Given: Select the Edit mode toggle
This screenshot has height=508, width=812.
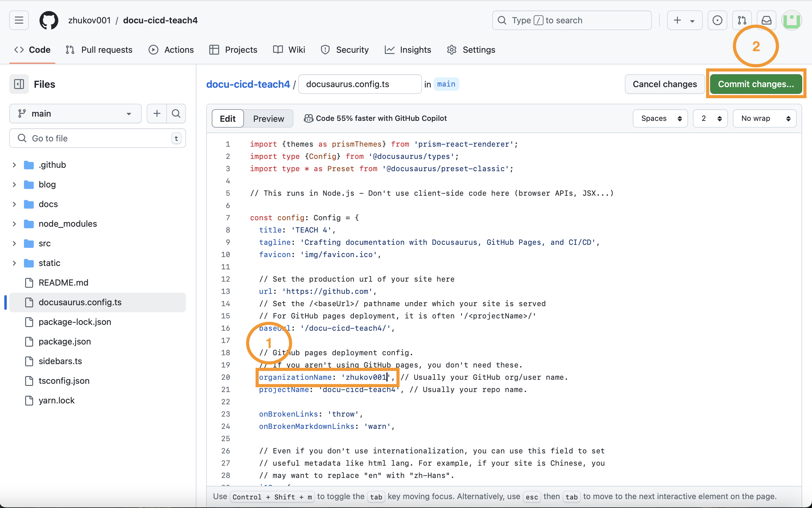Looking at the screenshot, I should [227, 118].
